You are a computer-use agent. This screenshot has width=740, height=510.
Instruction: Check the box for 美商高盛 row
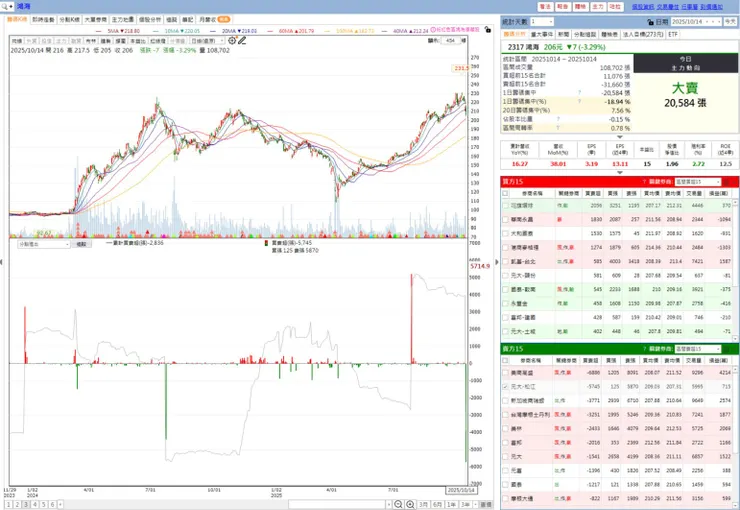[x=505, y=373]
